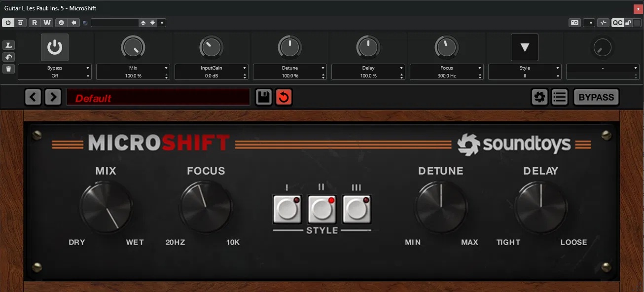644x292 pixels.
Task: Open the Detune parameter dropdown
Action: (290, 68)
